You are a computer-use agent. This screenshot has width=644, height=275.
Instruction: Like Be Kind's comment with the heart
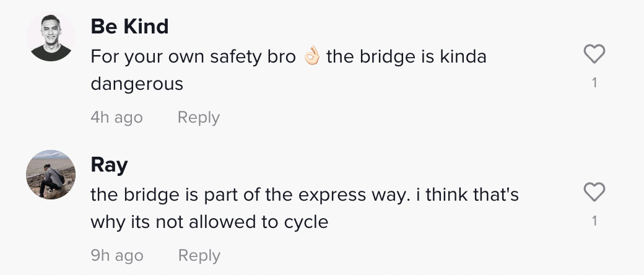point(594,56)
